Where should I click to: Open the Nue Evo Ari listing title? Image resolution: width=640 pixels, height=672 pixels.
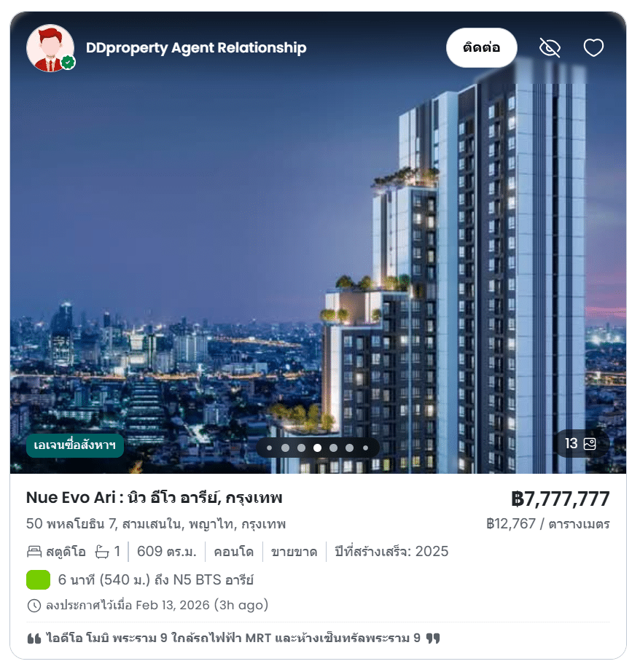(155, 498)
